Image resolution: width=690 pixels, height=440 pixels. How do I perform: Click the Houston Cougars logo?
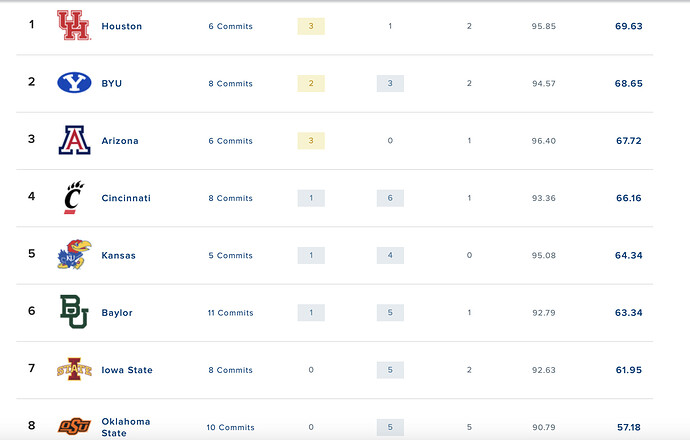(74, 26)
